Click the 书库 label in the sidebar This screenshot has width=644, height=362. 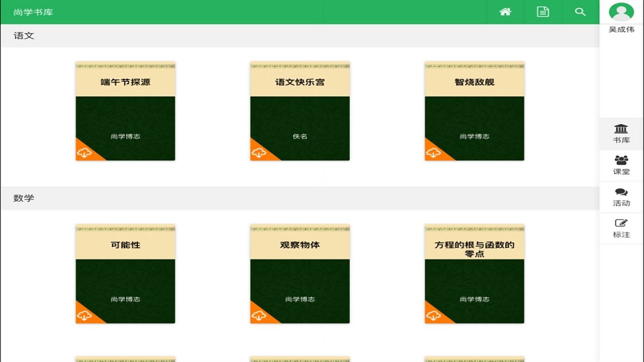621,140
